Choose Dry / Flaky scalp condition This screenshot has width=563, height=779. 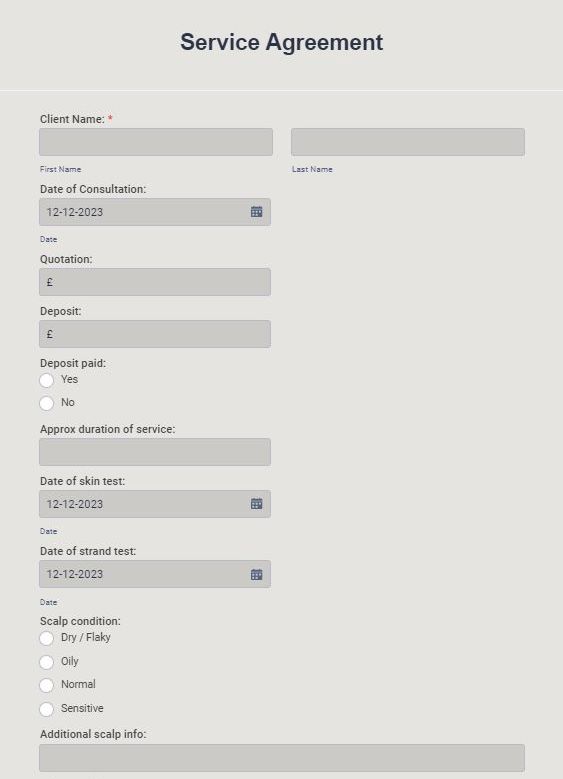tap(47, 638)
